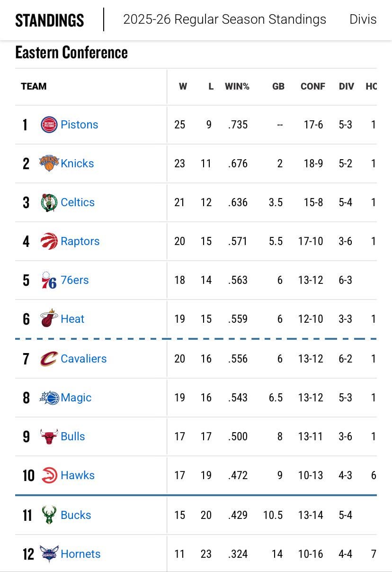
Task: Open the Celtics team link
Action: click(78, 202)
